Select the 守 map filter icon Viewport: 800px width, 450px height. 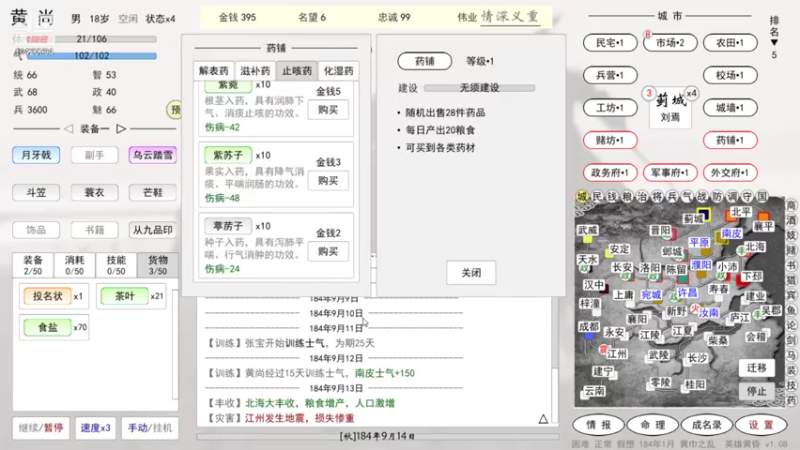(x=747, y=196)
